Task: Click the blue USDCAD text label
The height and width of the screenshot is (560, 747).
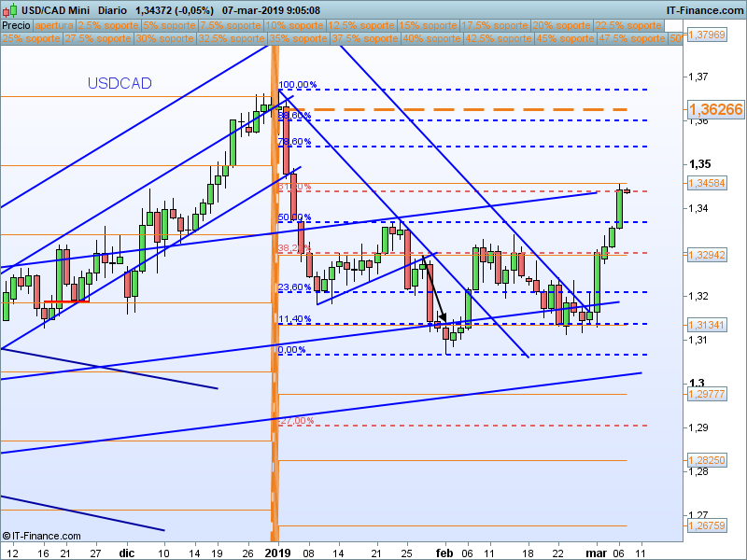Action: [x=120, y=83]
